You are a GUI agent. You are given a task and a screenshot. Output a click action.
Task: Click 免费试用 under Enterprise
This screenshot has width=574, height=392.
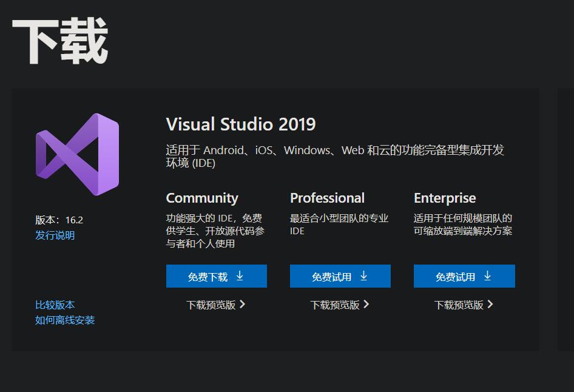click(x=464, y=276)
